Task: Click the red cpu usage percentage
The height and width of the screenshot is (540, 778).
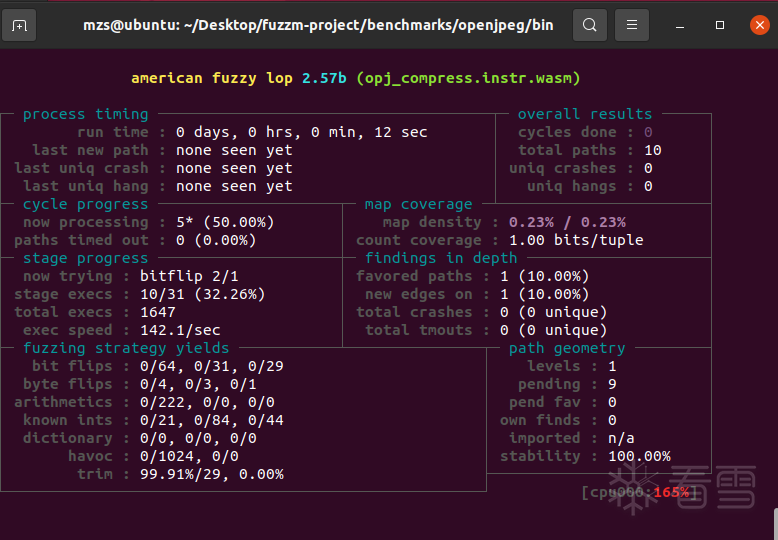Action: click(x=671, y=492)
